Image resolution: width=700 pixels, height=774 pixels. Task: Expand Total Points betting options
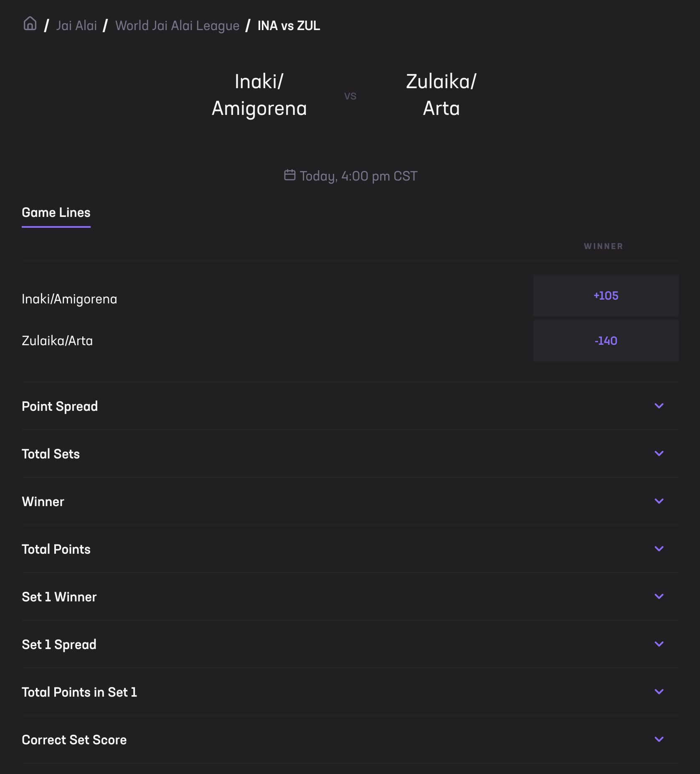pos(659,548)
